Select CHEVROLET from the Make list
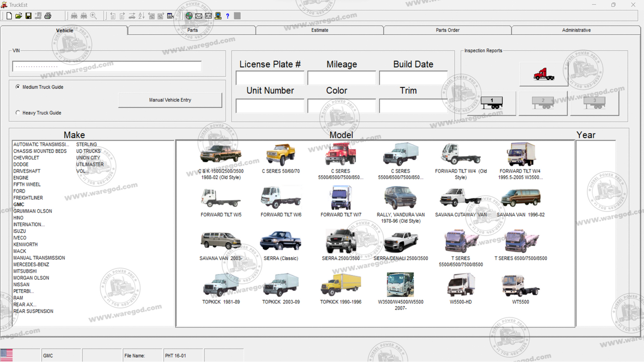The image size is (644, 362). 27,158
